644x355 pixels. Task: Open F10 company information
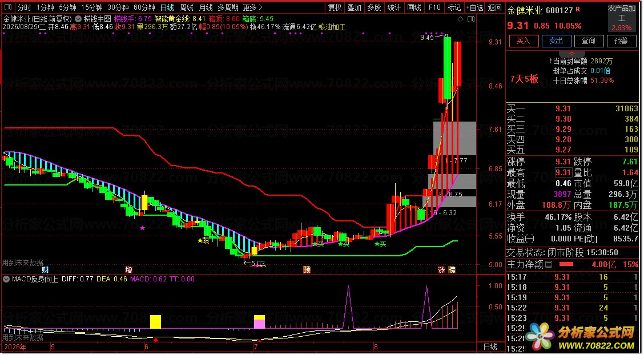pyautogui.click(x=434, y=7)
